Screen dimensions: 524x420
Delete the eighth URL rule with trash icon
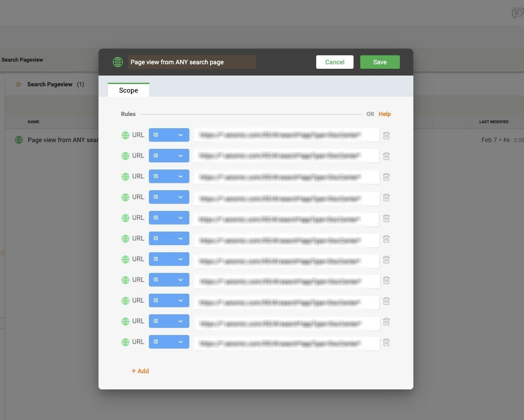(x=386, y=280)
